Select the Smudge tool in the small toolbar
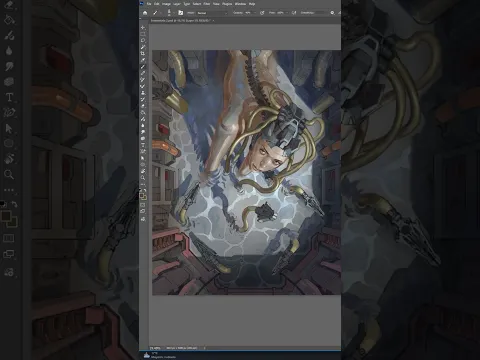This screenshot has width=480, height=360. 143,132
